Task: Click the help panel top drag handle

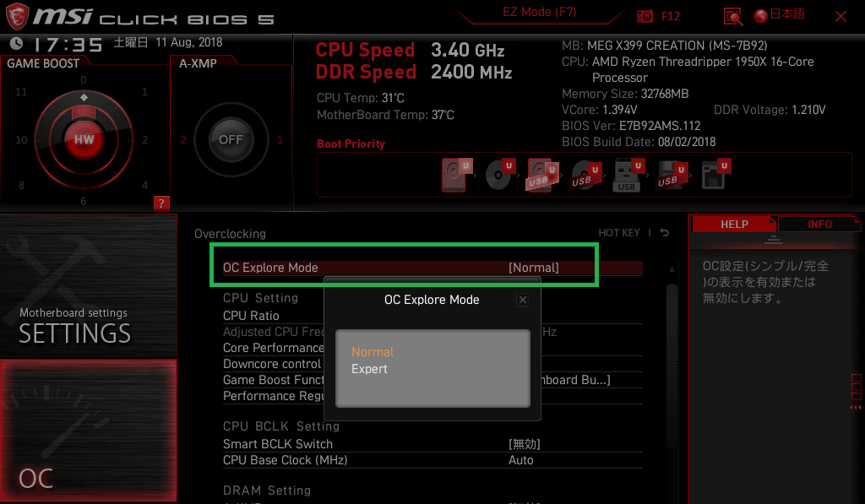Action: point(773,239)
